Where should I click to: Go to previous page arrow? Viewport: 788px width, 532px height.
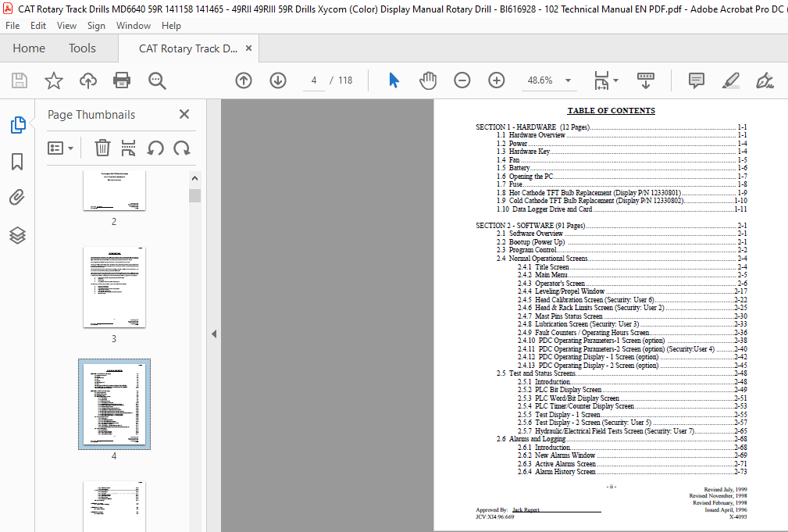244,80
